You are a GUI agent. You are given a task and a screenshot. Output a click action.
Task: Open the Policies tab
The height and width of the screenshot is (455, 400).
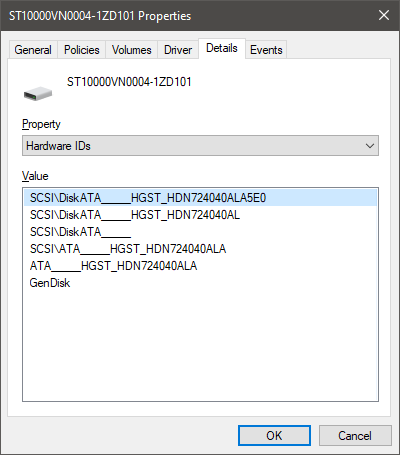[82, 50]
